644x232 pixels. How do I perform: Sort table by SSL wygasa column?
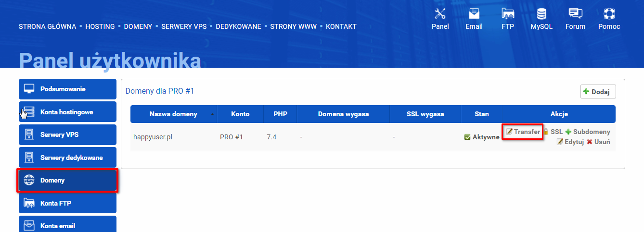(x=425, y=114)
